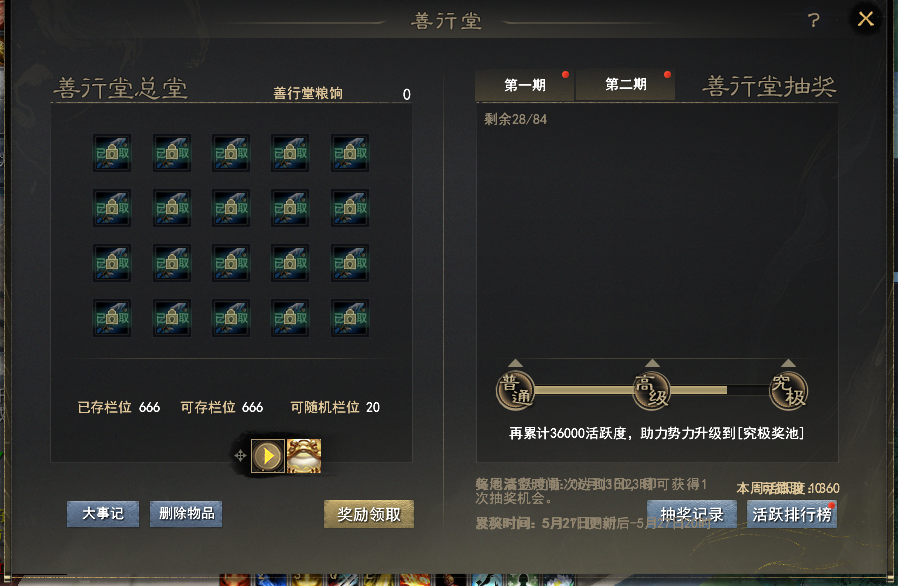Image resolution: width=898 pixels, height=586 pixels.
Task: Open the 活跃排行榜 ranking button
Action: (792, 514)
